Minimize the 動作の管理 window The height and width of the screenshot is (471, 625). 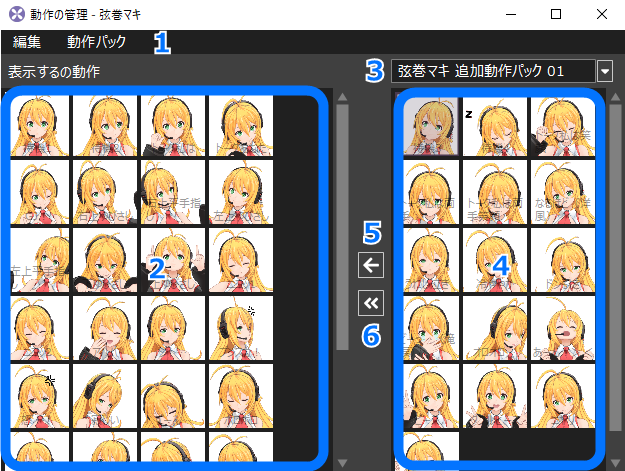click(x=511, y=14)
